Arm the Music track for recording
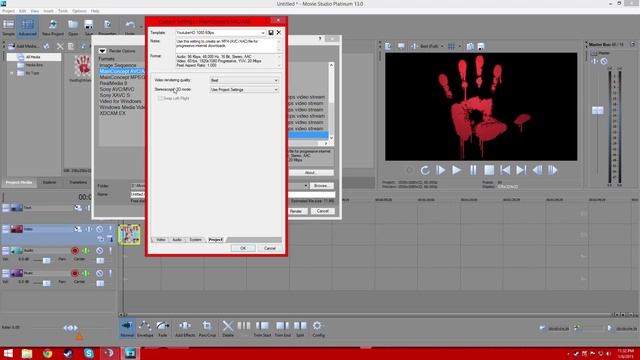This screenshot has width=640, height=360. click(75, 273)
